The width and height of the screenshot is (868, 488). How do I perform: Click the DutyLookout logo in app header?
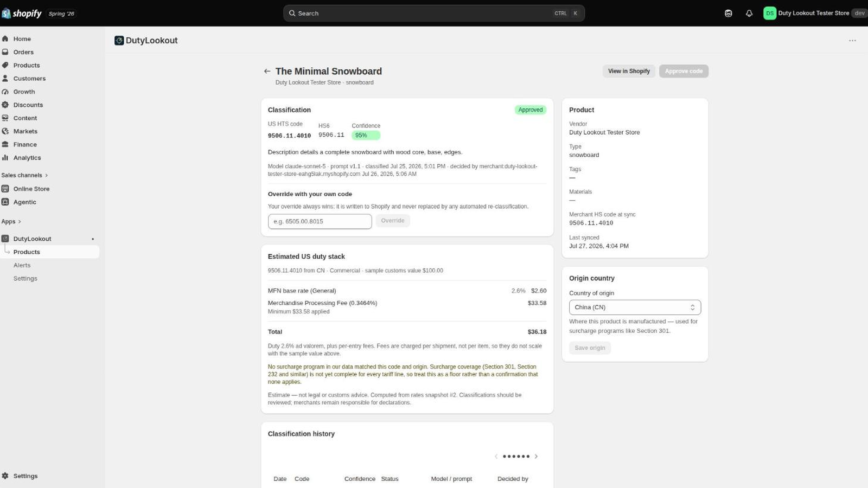coord(119,41)
